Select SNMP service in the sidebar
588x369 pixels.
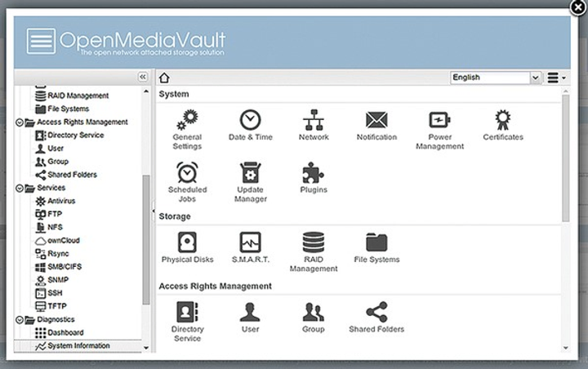51,280
